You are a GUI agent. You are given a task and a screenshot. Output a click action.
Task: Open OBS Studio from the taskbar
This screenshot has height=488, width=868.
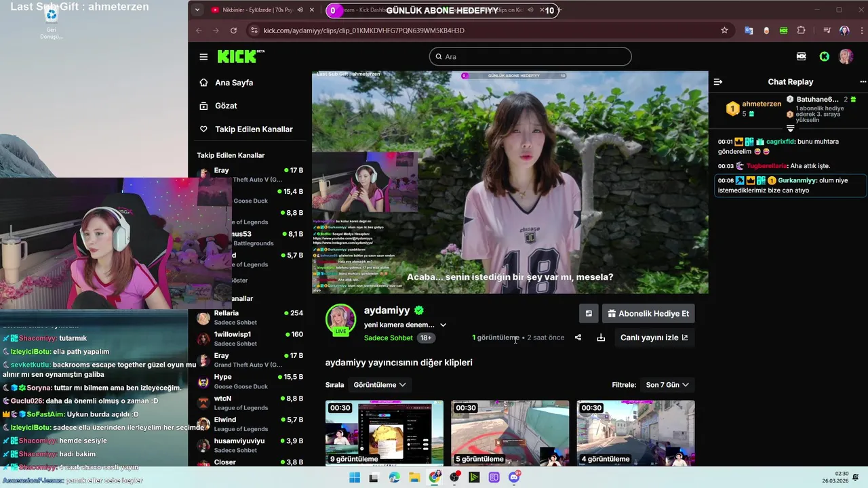(454, 477)
